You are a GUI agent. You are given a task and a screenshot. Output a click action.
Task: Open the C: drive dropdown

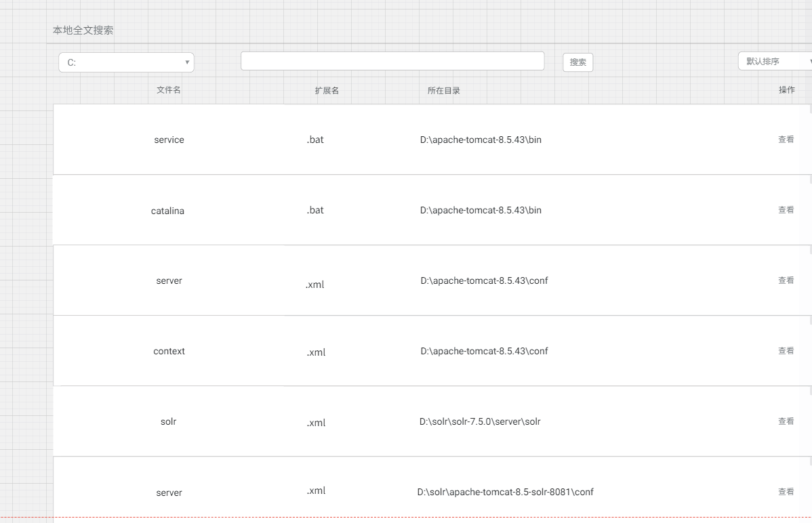click(x=126, y=62)
